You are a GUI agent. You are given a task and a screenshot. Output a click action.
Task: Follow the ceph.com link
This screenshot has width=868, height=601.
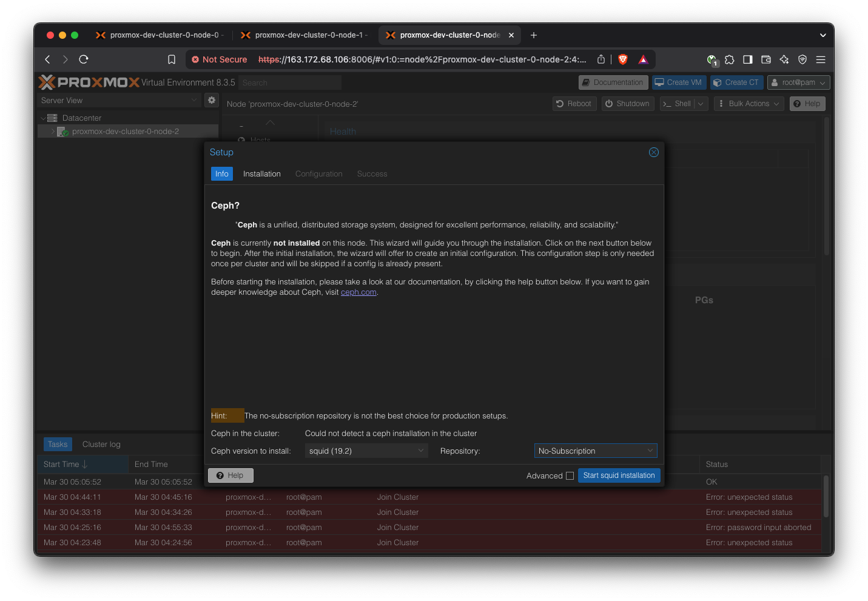click(x=358, y=292)
